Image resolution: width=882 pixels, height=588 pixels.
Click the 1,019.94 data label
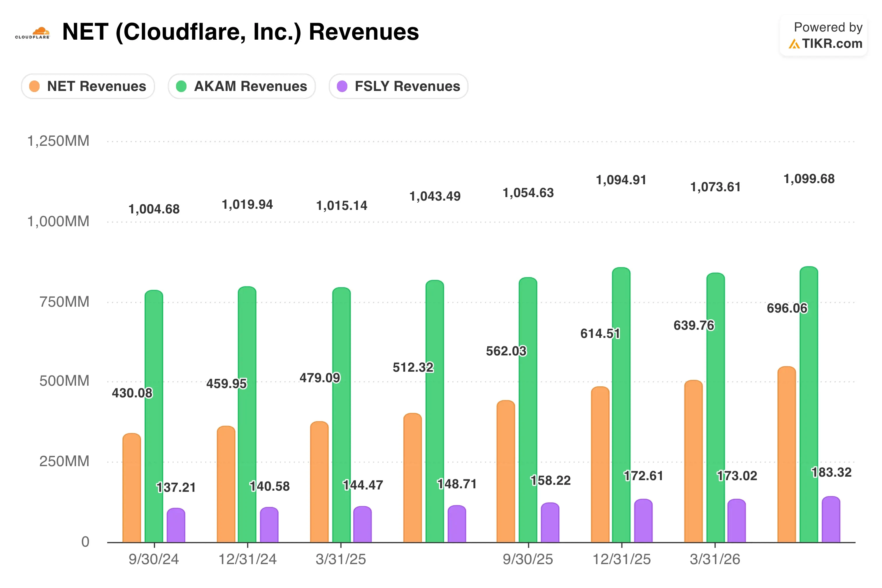click(x=247, y=205)
